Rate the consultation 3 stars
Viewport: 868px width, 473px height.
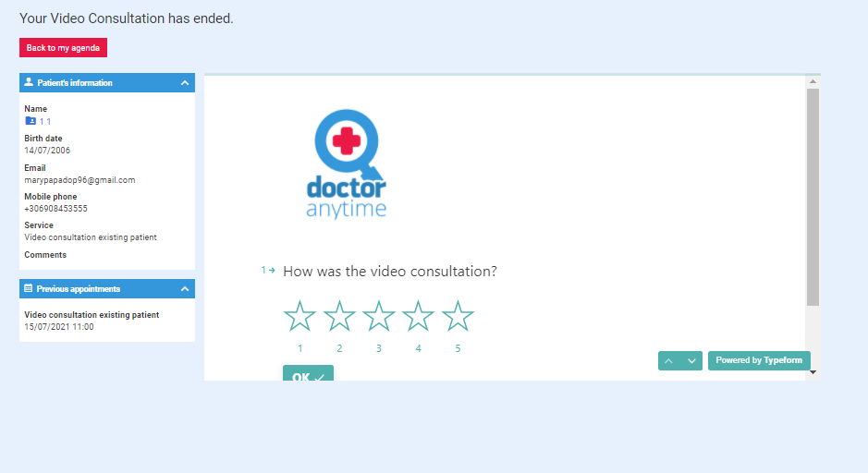click(x=379, y=316)
